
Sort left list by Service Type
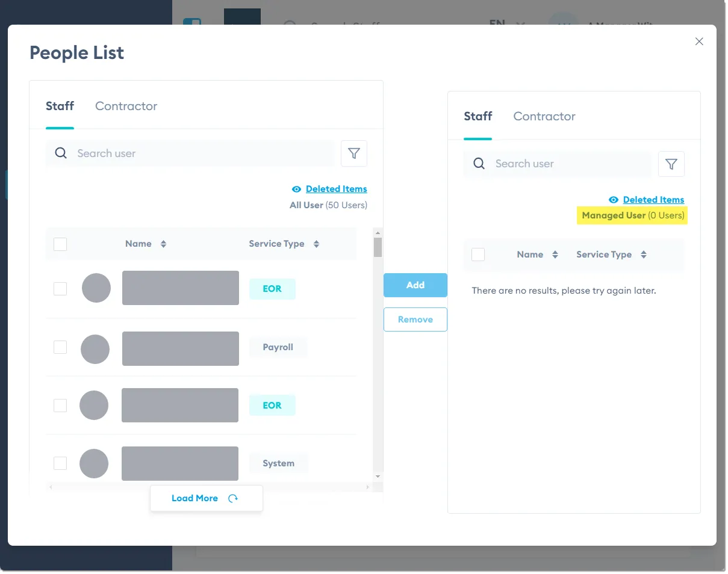click(316, 244)
